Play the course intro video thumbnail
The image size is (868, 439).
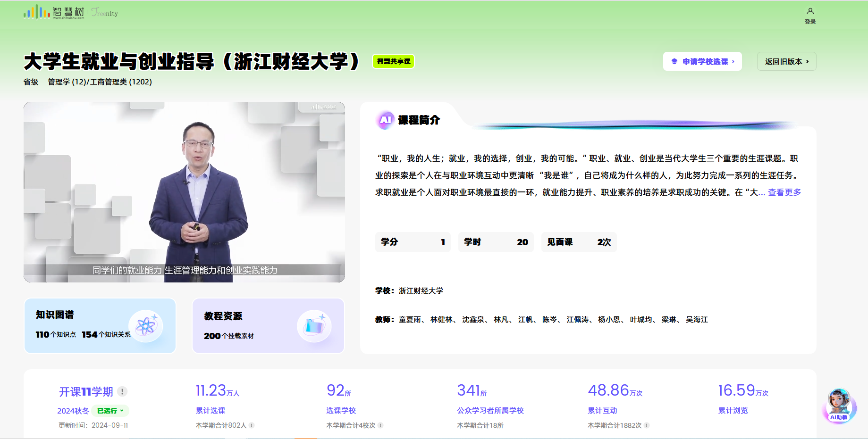click(184, 192)
